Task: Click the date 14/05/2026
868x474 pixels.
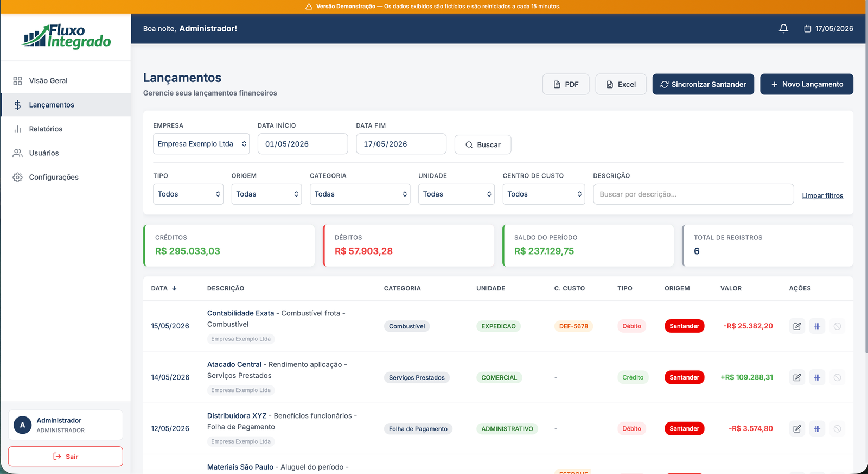Action: [x=170, y=377]
